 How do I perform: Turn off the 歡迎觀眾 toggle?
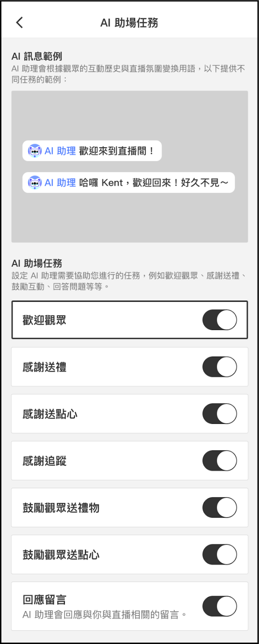219,319
